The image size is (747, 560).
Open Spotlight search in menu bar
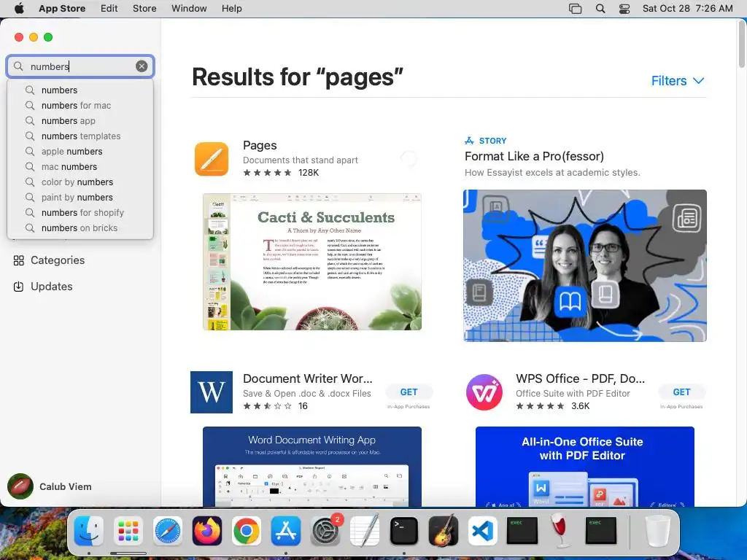[x=600, y=9]
